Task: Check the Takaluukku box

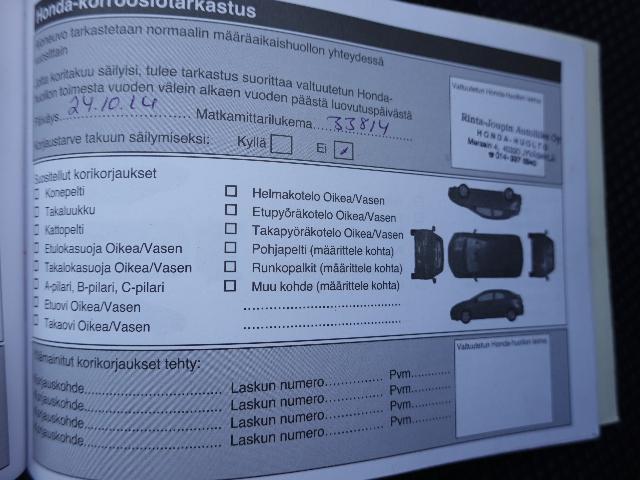Action: (x=37, y=211)
